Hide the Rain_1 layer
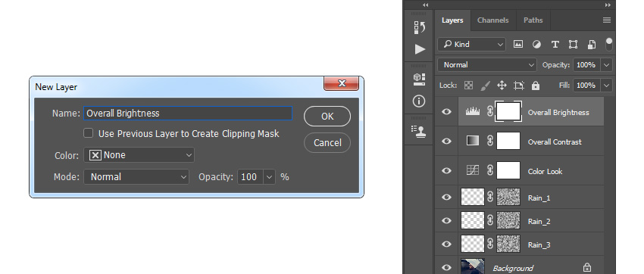Image resolution: width=644 pixels, height=274 pixels. pos(446,198)
